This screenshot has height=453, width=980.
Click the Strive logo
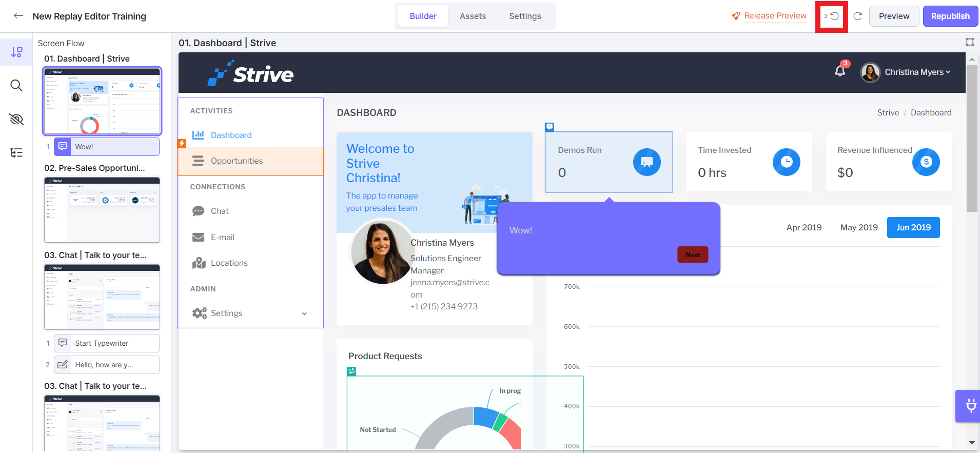coord(251,73)
